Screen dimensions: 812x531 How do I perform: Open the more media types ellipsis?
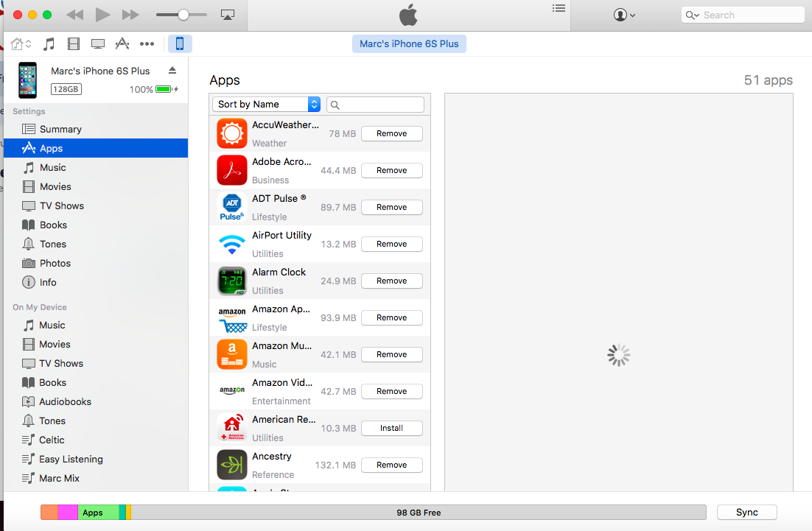pos(147,44)
